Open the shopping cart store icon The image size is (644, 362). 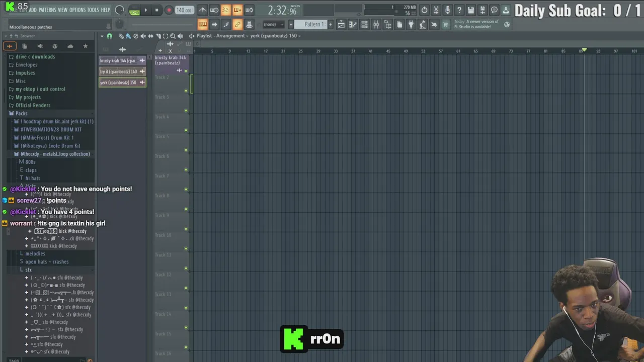point(445,24)
